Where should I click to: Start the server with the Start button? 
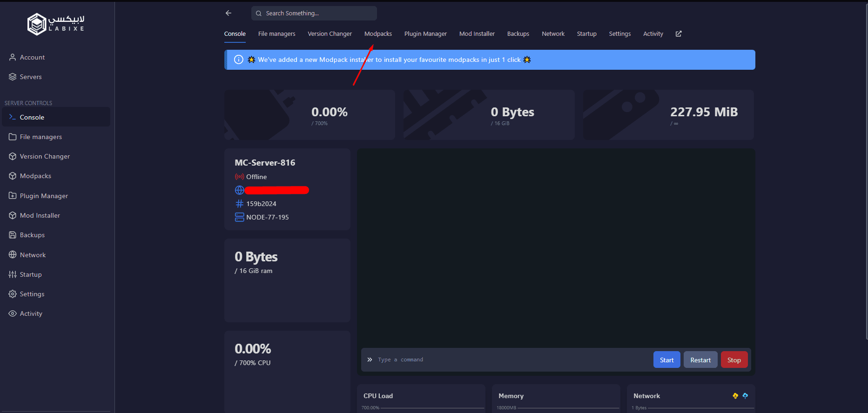667,360
